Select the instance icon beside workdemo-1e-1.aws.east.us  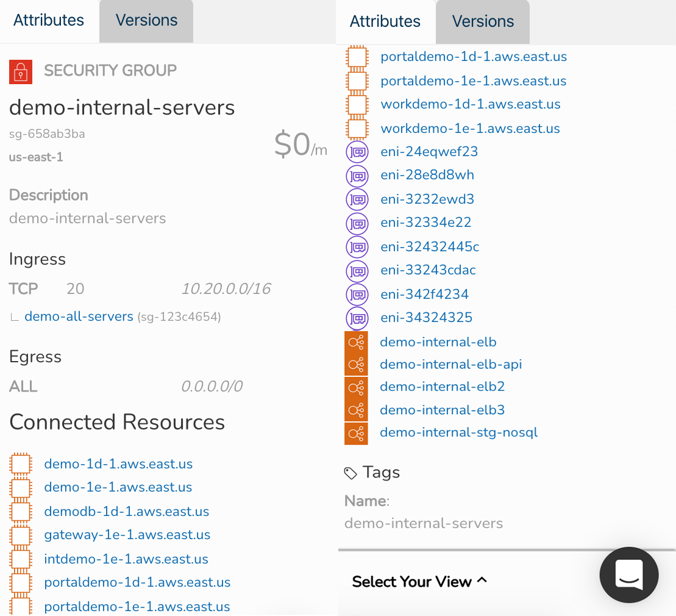tap(357, 128)
